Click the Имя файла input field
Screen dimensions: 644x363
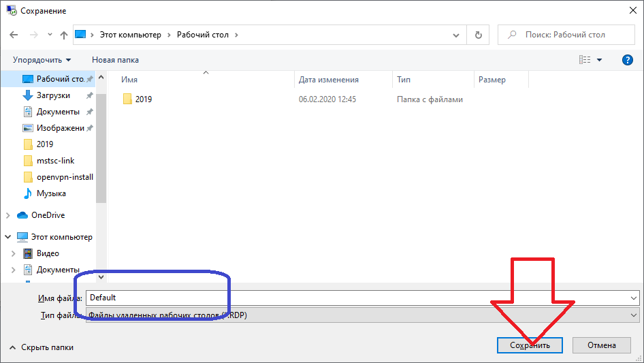[x=354, y=298]
